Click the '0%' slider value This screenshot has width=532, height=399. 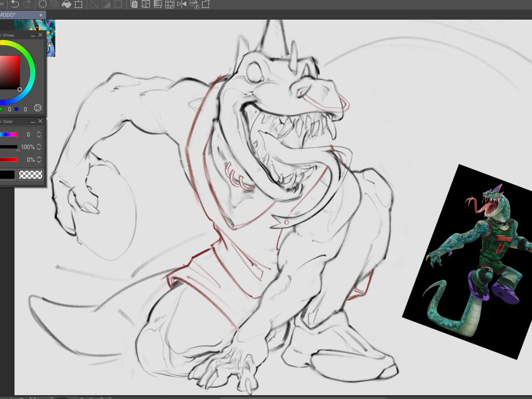click(31, 160)
